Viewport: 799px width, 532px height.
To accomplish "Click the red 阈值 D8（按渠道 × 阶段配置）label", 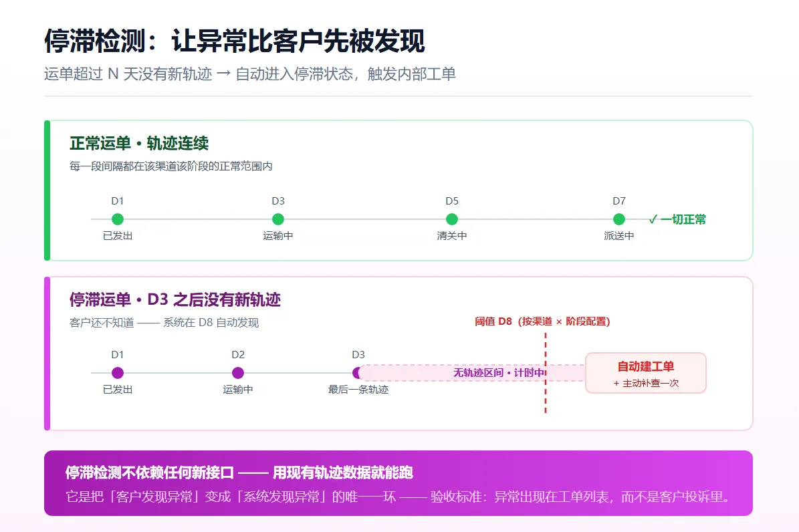I will 542,321.
